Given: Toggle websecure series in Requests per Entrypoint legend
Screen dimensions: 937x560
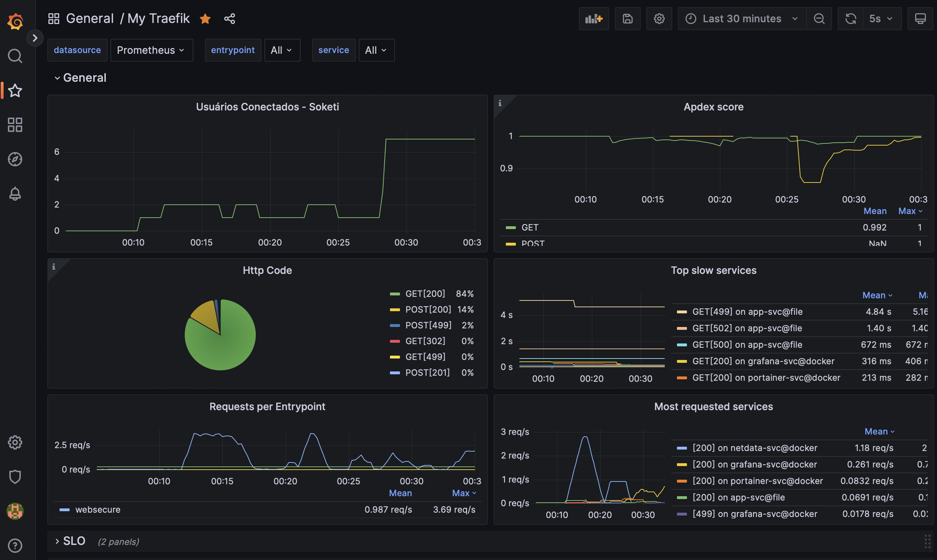Looking at the screenshot, I should point(98,509).
